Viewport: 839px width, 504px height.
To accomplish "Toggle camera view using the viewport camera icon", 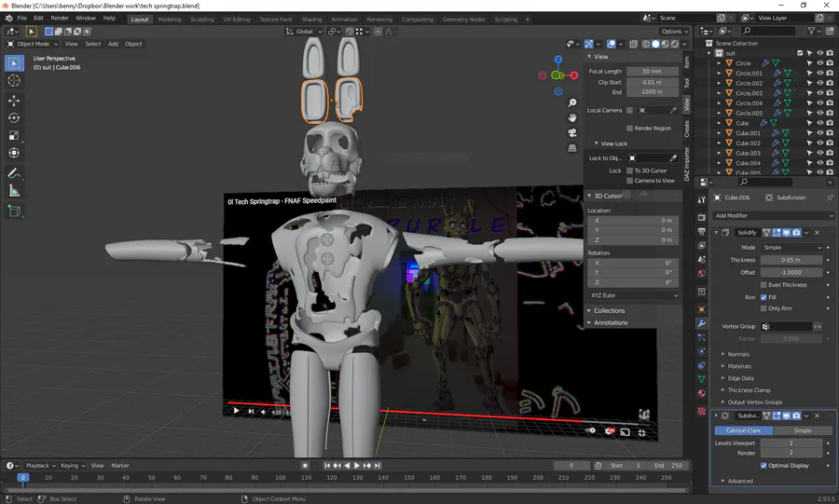I will coord(571,132).
